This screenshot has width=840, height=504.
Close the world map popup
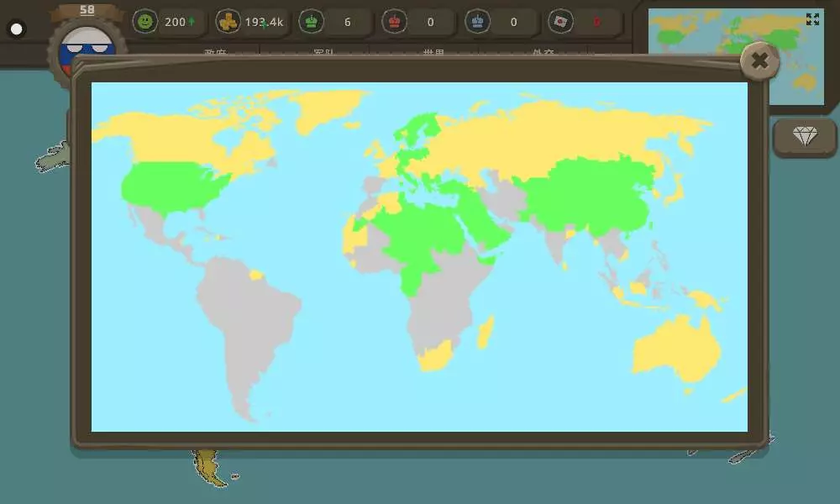point(759,60)
